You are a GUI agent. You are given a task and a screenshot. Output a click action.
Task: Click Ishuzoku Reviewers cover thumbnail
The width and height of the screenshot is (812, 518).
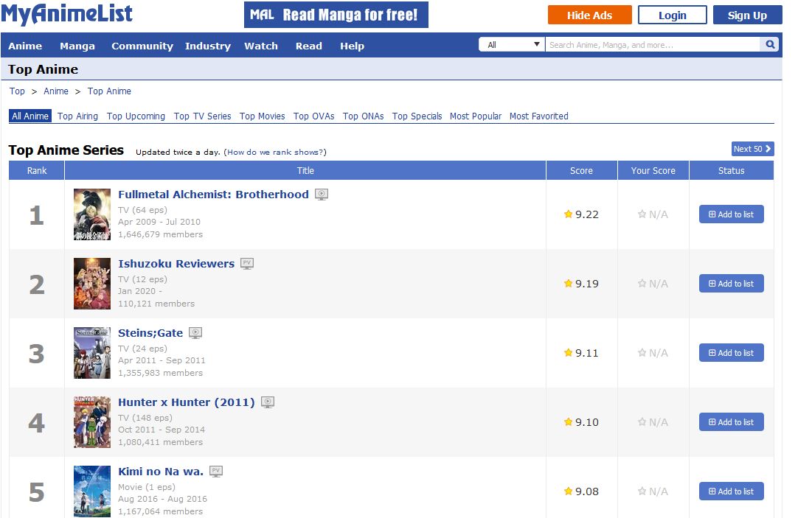coord(92,284)
